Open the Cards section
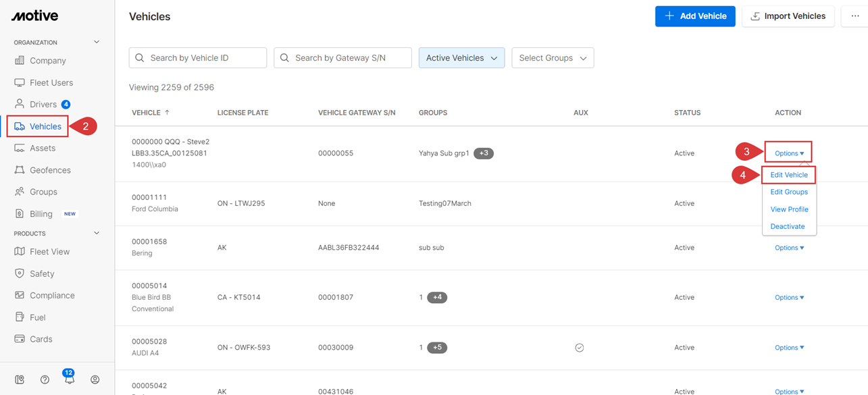This screenshot has height=395, width=868. tap(41, 338)
